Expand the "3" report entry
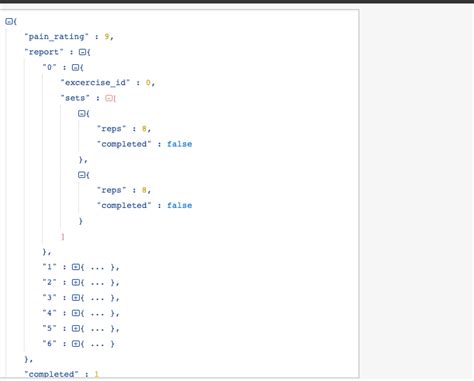 pyautogui.click(x=76, y=298)
